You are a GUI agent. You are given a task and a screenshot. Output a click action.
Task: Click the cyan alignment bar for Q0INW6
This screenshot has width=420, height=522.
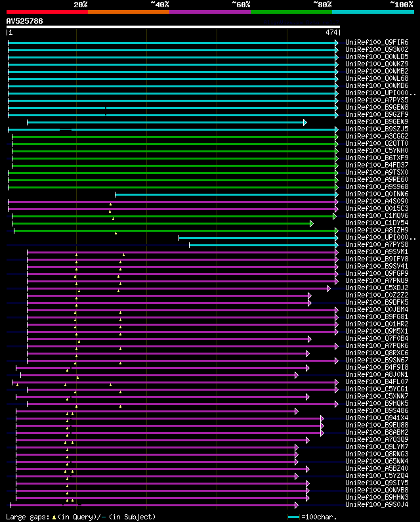pos(225,195)
